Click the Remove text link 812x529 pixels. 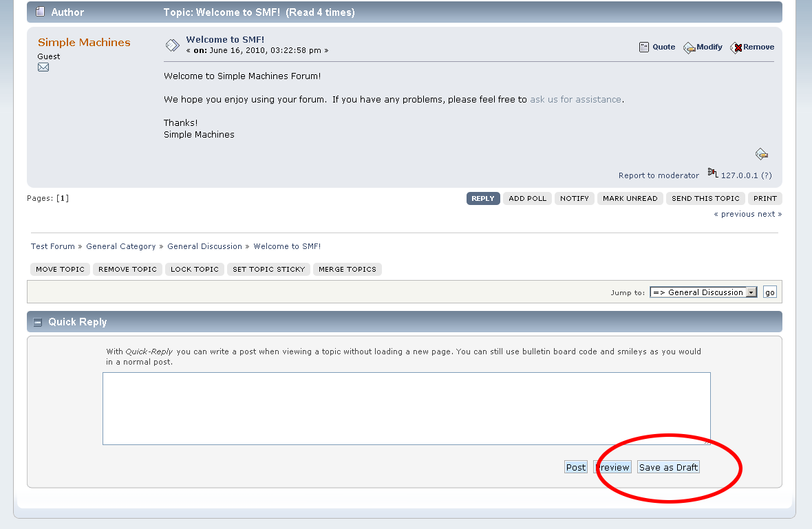[x=758, y=47]
